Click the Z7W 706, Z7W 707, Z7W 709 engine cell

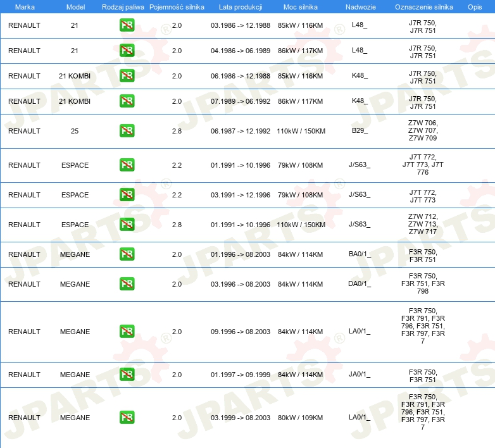[423, 130]
